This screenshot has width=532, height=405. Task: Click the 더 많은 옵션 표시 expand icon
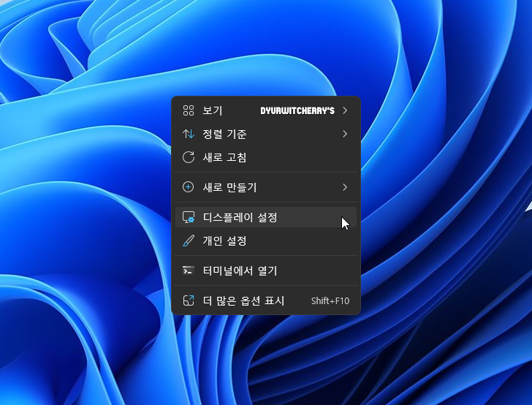coord(189,300)
